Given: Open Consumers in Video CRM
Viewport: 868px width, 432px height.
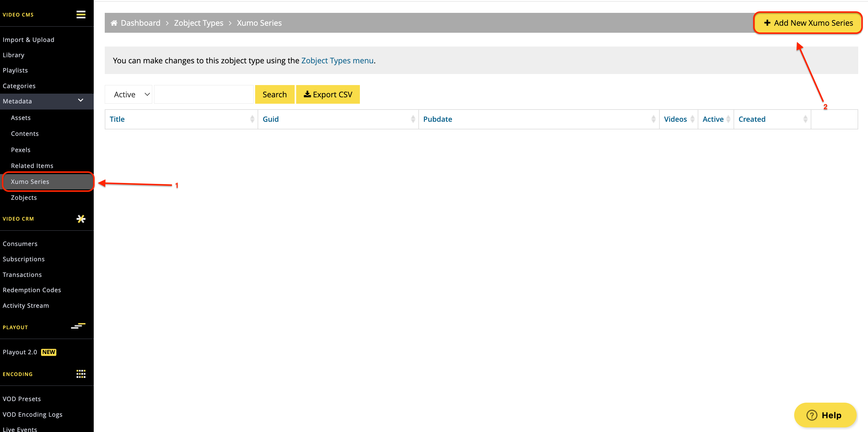Looking at the screenshot, I should (20, 244).
